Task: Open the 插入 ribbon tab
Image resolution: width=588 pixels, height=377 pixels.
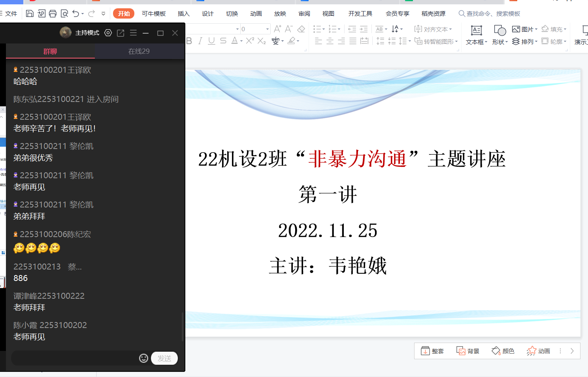Action: point(183,14)
